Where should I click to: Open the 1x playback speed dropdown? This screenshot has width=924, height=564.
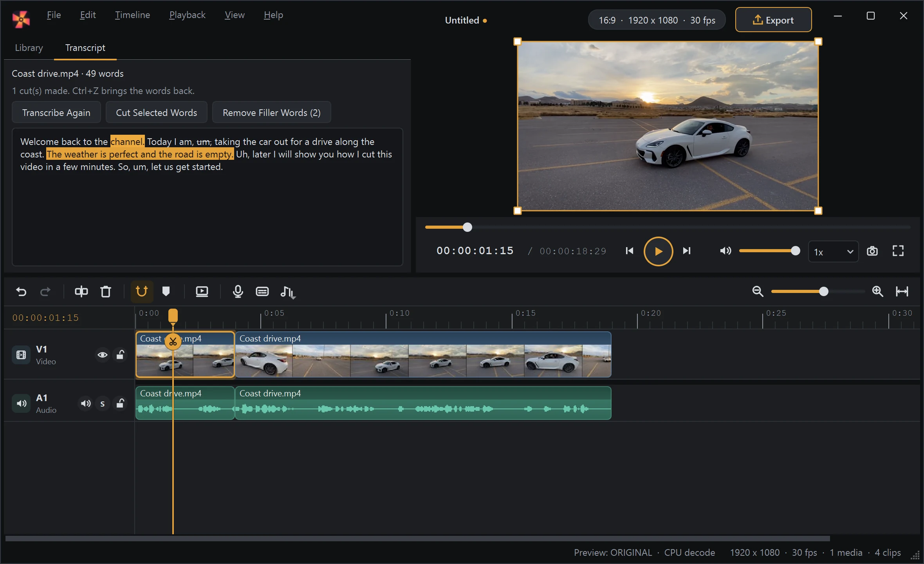coord(833,252)
